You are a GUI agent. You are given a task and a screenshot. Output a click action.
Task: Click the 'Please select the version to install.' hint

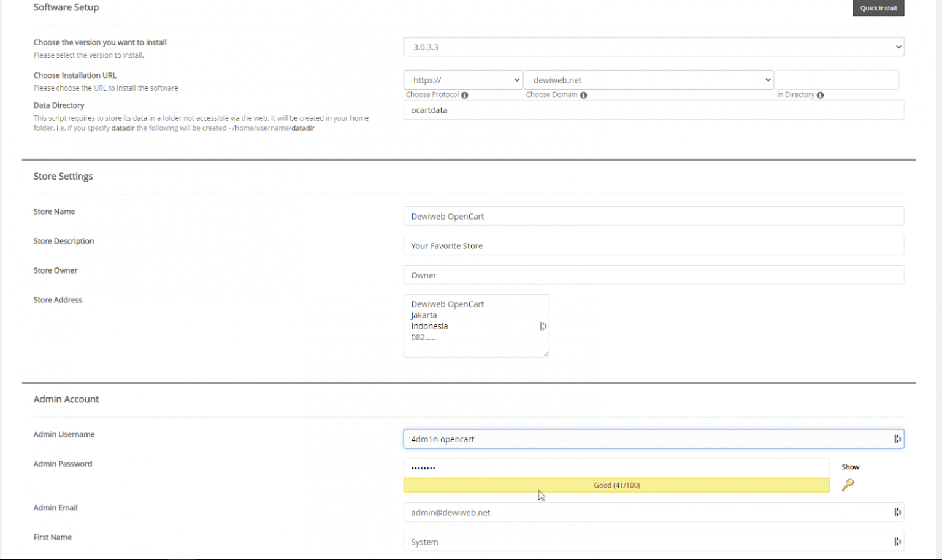(89, 55)
